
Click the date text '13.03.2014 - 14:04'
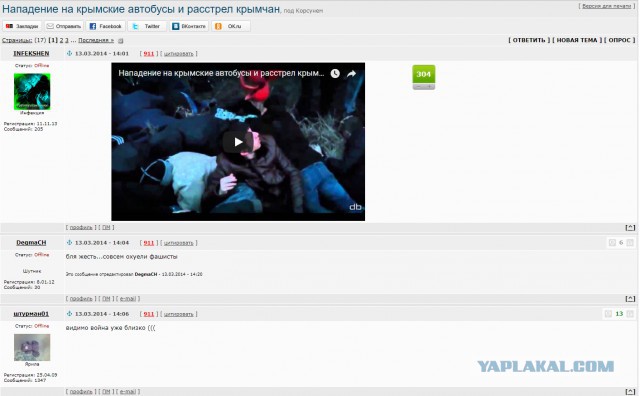[102, 242]
